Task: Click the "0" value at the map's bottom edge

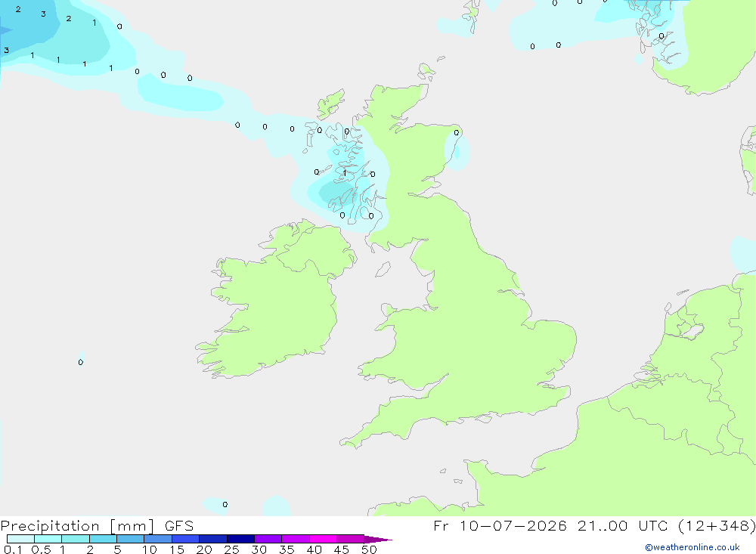Action: pyautogui.click(x=225, y=504)
